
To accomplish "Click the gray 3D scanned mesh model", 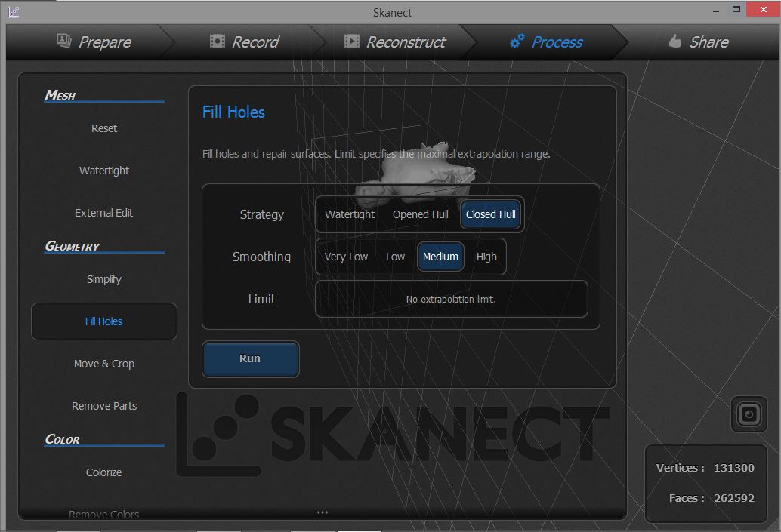I will (x=416, y=175).
